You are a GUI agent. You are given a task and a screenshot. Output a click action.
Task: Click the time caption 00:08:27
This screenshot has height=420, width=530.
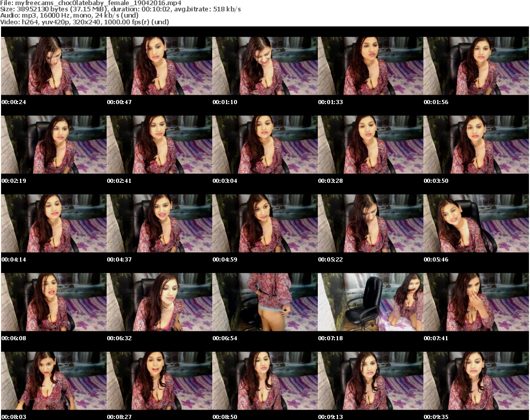(x=119, y=416)
